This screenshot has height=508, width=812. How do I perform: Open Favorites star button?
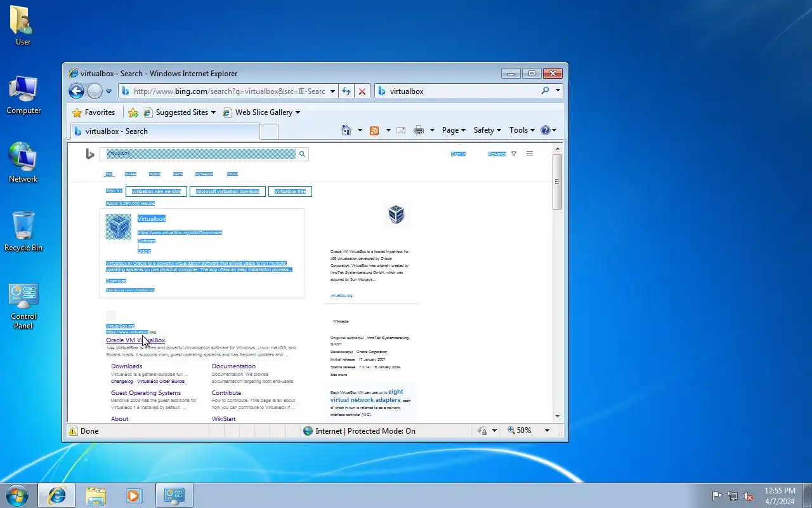[94, 112]
